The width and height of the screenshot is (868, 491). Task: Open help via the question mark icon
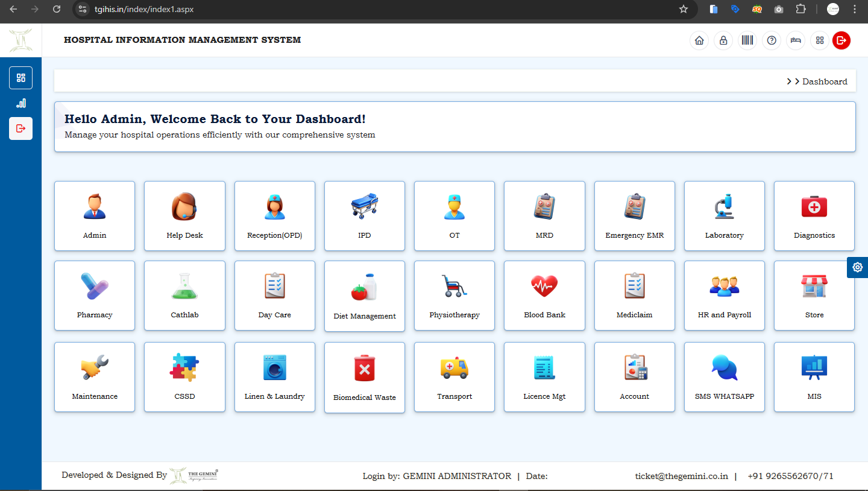coord(772,40)
